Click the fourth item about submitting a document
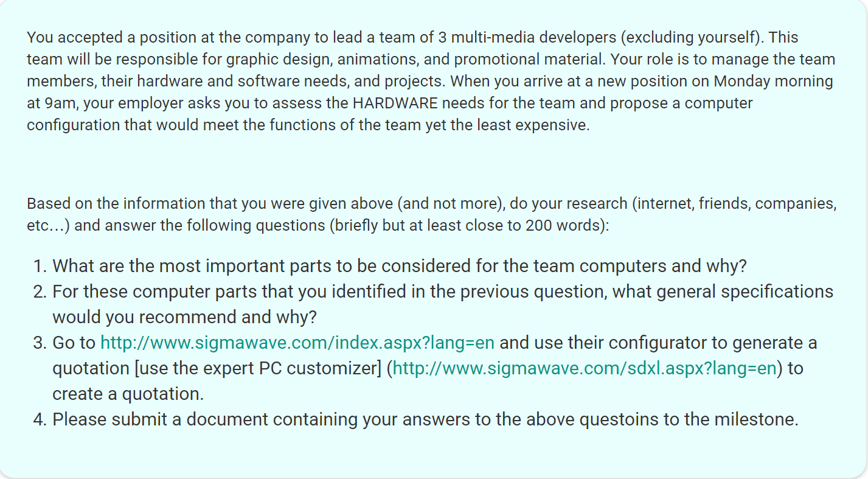868x479 pixels. click(x=425, y=420)
